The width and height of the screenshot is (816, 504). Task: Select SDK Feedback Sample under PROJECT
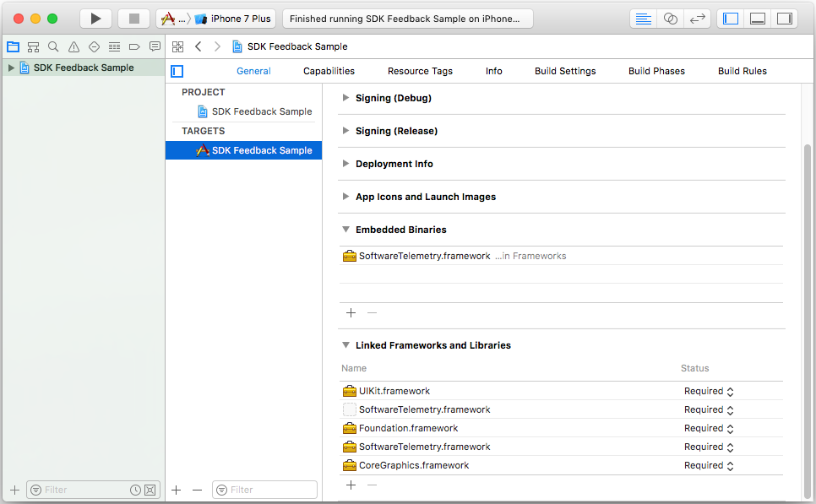click(255, 111)
